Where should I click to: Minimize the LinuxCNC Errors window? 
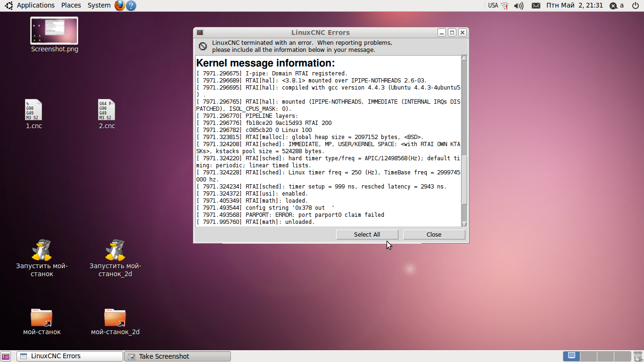(442, 33)
